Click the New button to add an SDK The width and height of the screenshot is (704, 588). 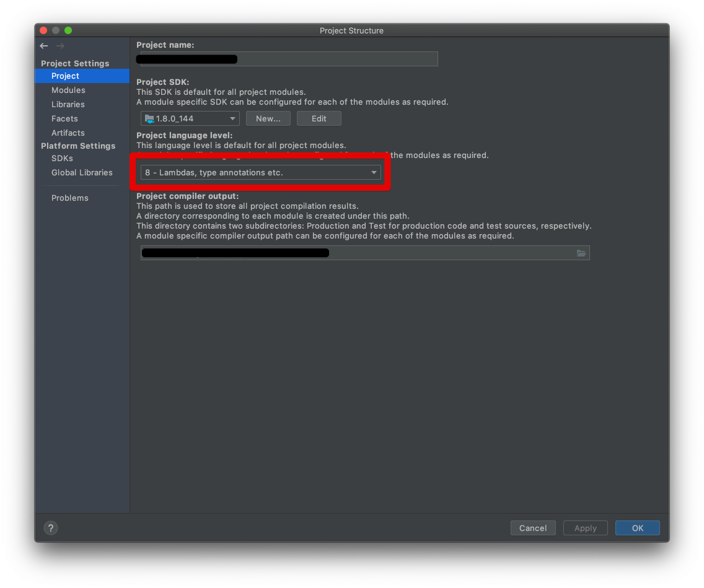coord(268,118)
